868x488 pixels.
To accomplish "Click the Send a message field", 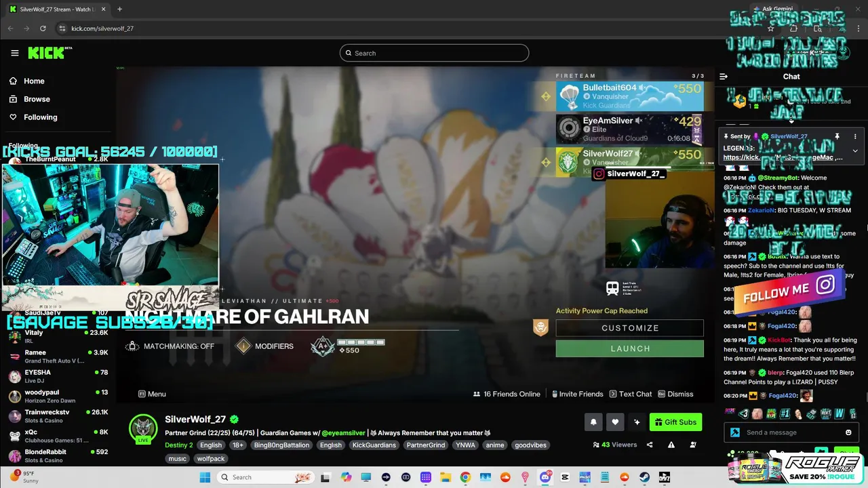I will [793, 432].
